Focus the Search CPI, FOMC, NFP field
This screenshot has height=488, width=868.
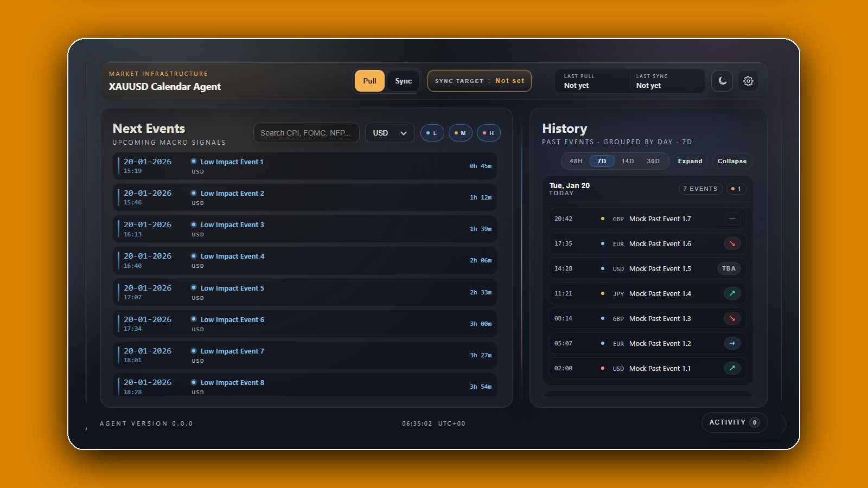point(307,133)
